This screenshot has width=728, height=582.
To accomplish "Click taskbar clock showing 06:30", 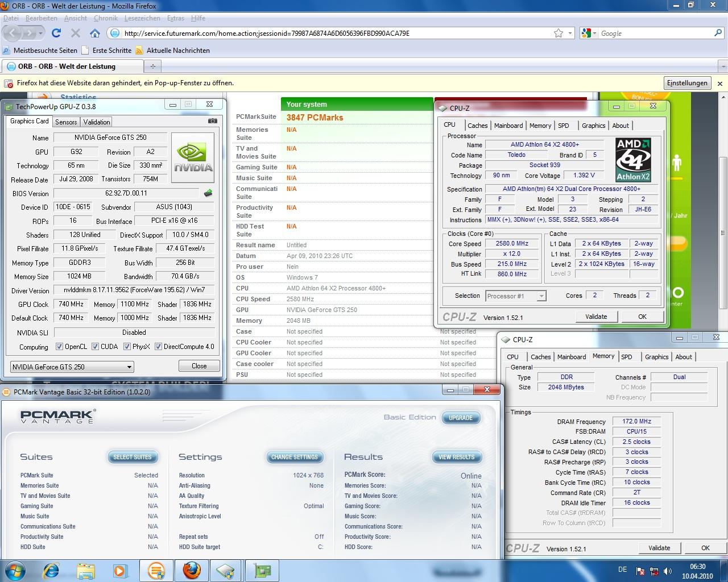I will point(698,571).
